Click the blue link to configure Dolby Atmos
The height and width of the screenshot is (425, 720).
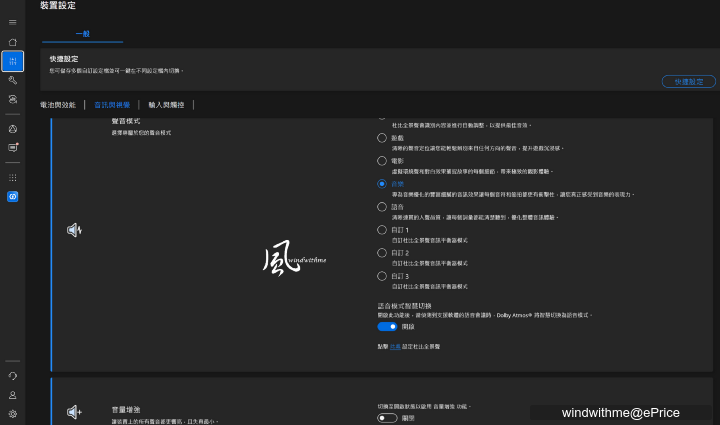395,347
